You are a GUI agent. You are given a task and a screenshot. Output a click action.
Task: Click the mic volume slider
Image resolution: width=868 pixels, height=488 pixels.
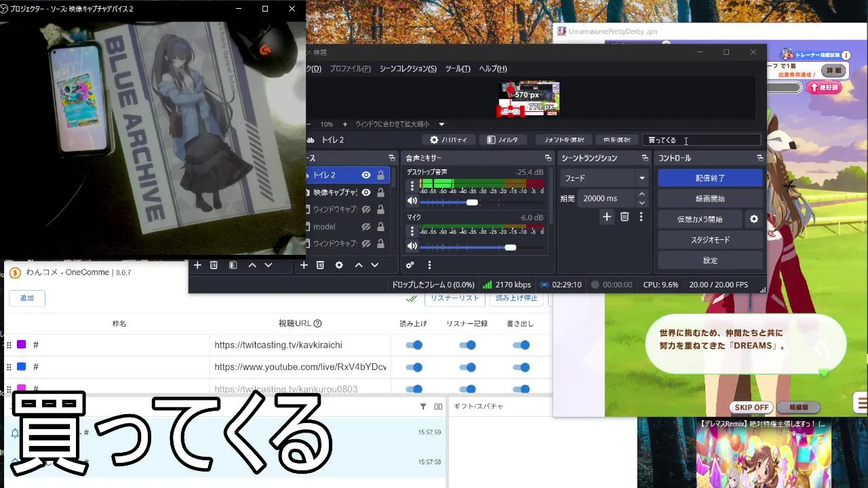tap(484, 247)
